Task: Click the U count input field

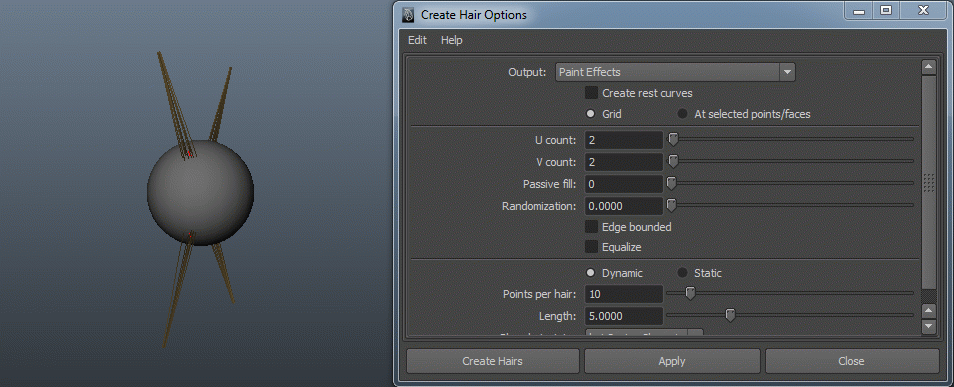Action: click(624, 140)
